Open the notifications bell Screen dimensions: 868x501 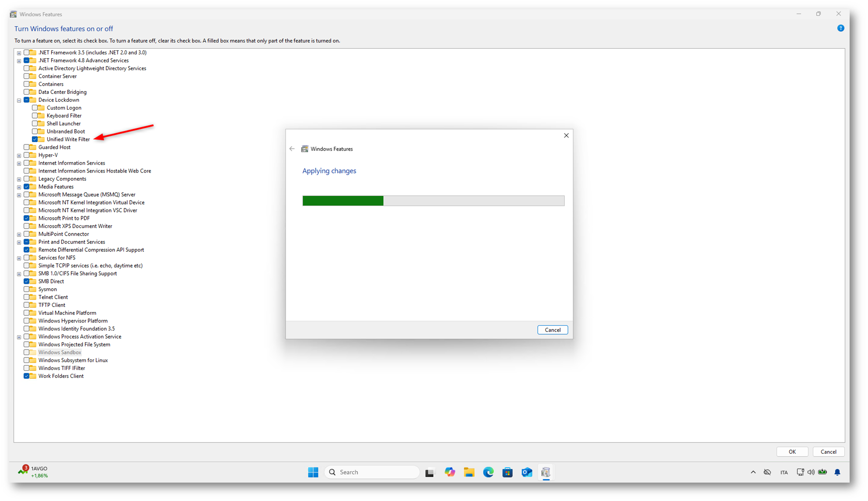[x=837, y=472]
